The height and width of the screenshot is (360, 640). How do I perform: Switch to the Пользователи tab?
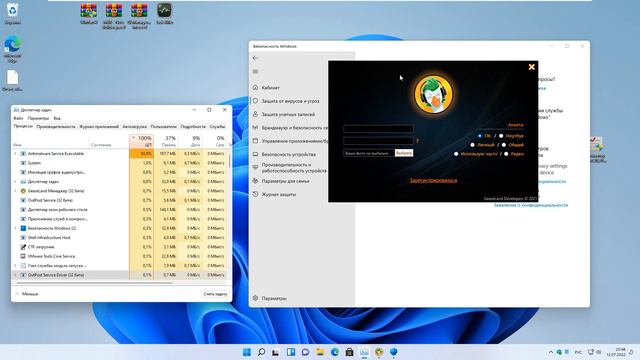coord(164,127)
